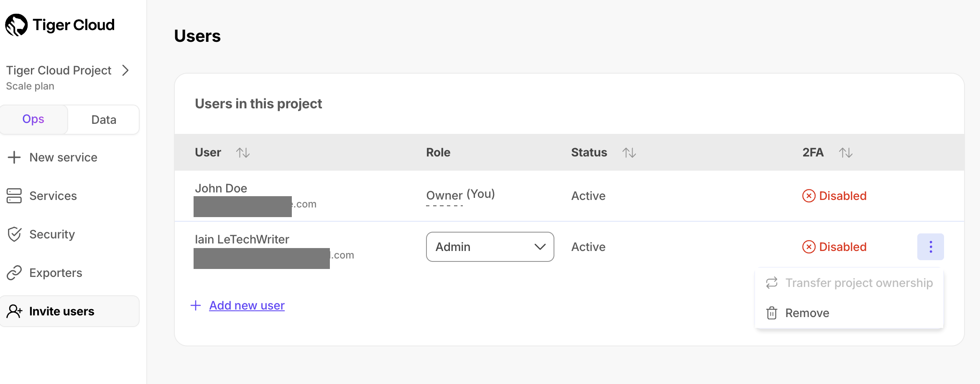Open New service from the sidebar
This screenshot has width=980, height=384.
coord(63,157)
